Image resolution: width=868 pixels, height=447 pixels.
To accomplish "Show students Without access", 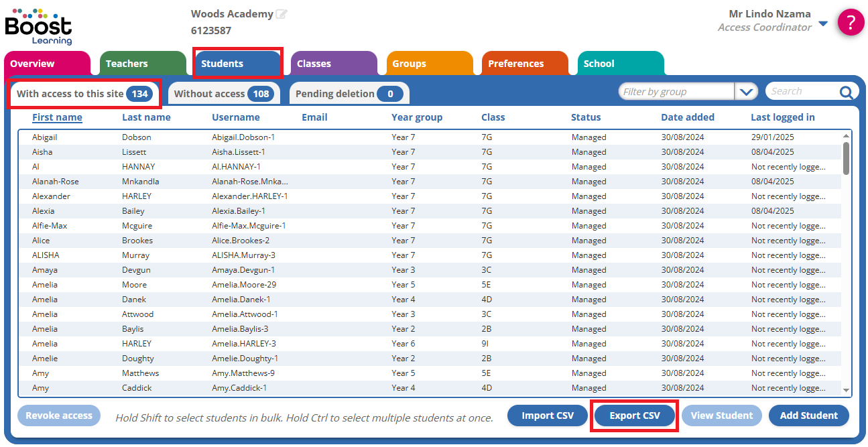I will 222,94.
